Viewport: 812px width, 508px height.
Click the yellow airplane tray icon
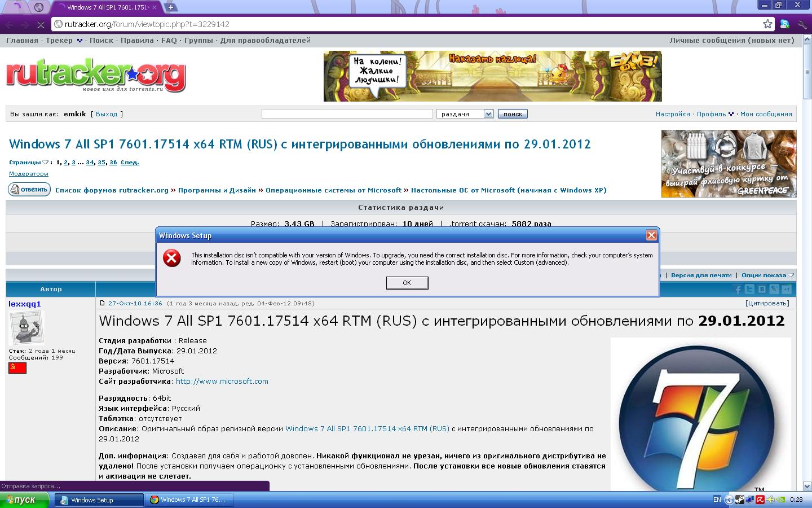coord(770,500)
